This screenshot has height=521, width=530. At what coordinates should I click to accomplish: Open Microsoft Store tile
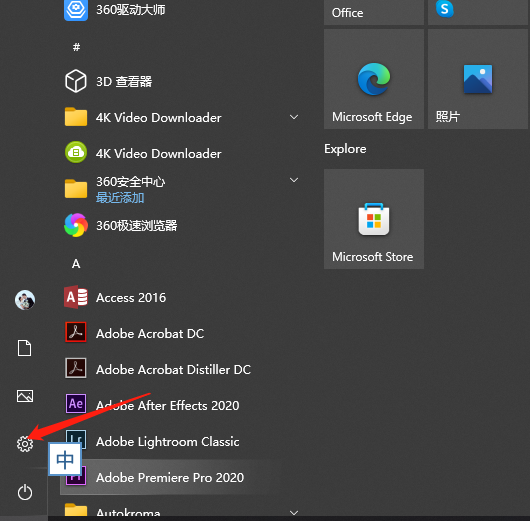click(x=374, y=219)
